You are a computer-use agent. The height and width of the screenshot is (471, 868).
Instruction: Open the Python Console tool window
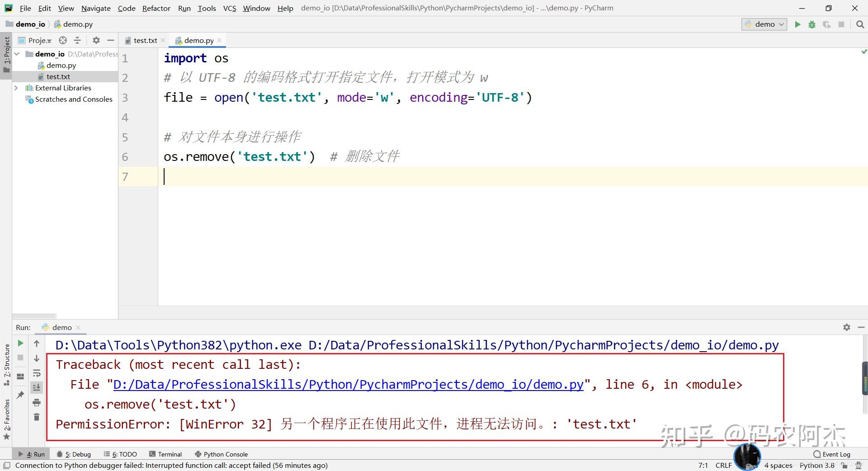tap(221, 454)
